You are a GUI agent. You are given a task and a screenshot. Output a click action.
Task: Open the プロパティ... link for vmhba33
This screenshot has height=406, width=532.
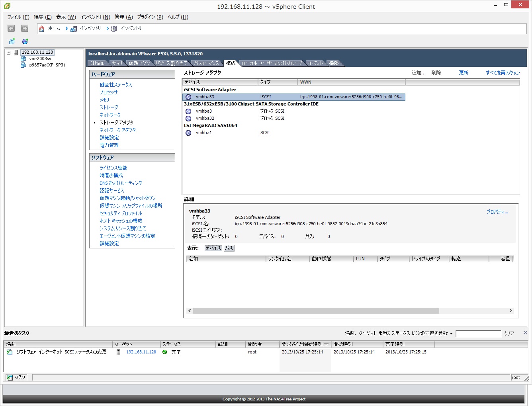(497, 212)
